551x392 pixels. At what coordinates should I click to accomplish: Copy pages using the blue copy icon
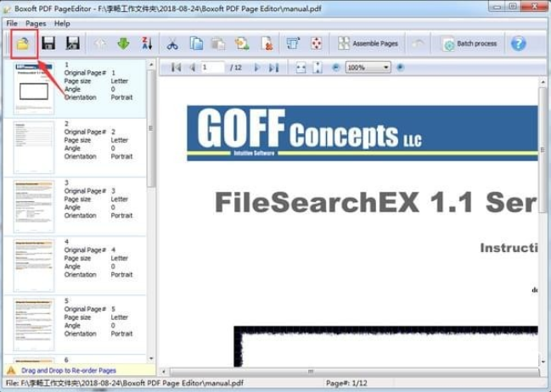[196, 43]
